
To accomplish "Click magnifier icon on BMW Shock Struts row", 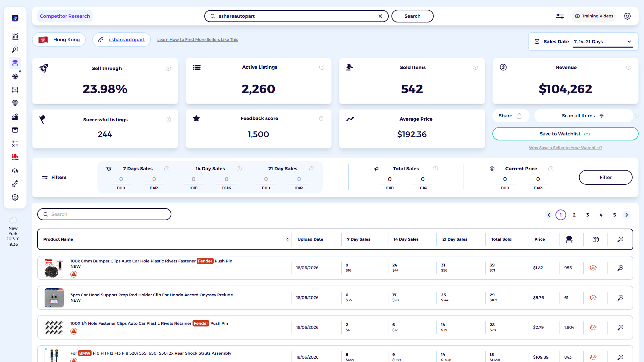I will (621, 357).
